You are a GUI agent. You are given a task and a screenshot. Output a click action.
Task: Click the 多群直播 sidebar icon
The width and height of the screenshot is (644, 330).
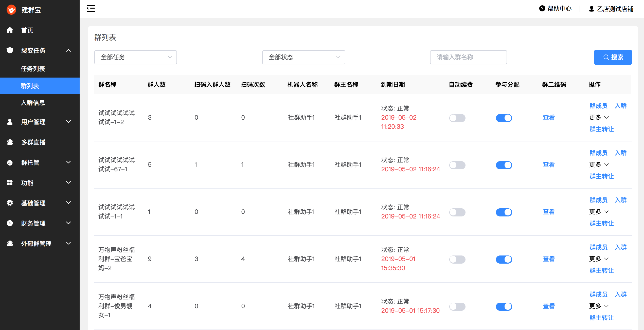pos(10,142)
